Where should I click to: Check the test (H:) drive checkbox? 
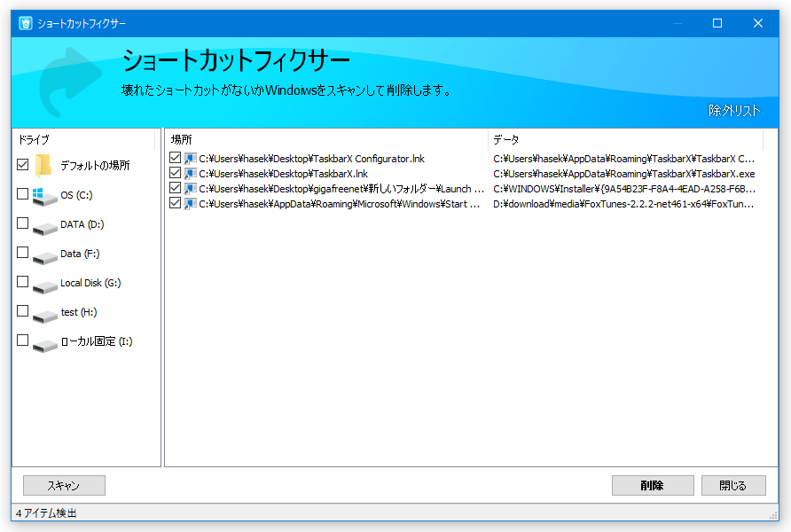coord(23,310)
